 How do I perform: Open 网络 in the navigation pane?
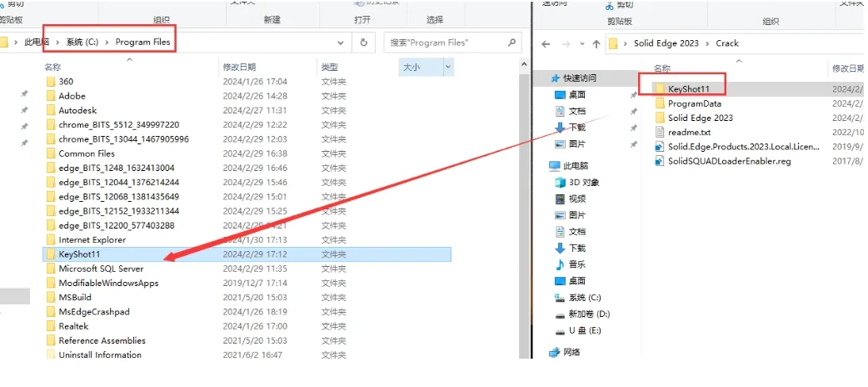[x=565, y=352]
